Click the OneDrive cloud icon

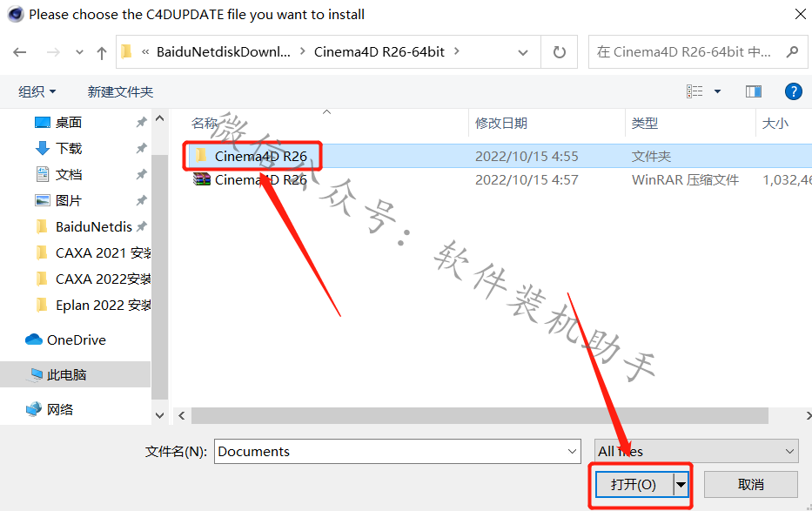pos(34,340)
